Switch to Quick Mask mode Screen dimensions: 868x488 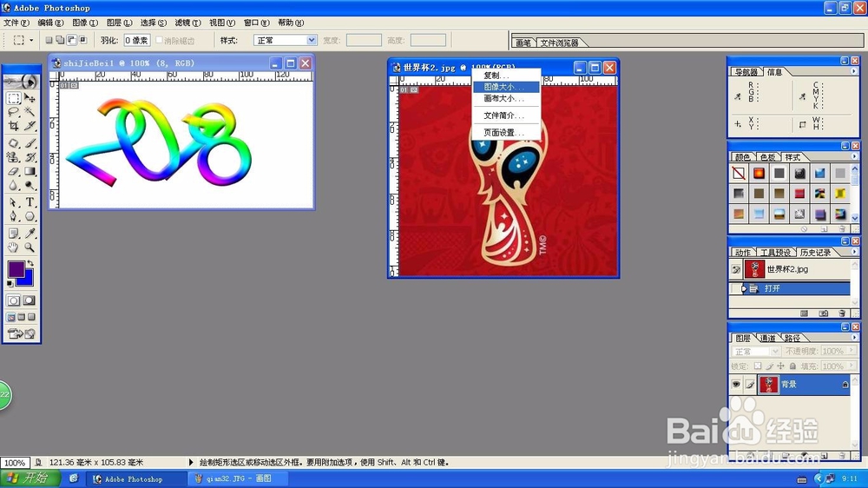point(30,300)
